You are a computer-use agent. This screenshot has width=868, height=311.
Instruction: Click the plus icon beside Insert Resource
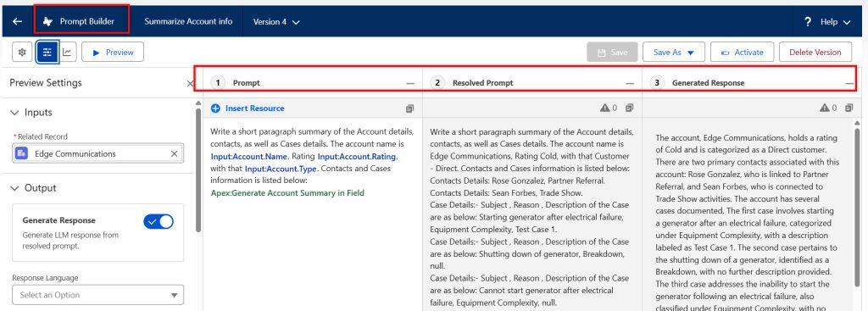coord(215,108)
